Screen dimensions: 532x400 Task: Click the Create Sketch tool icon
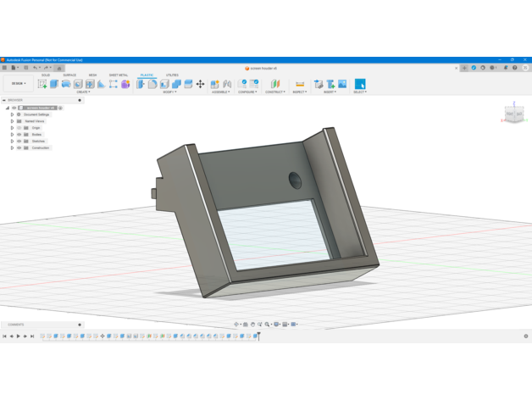(x=42, y=84)
